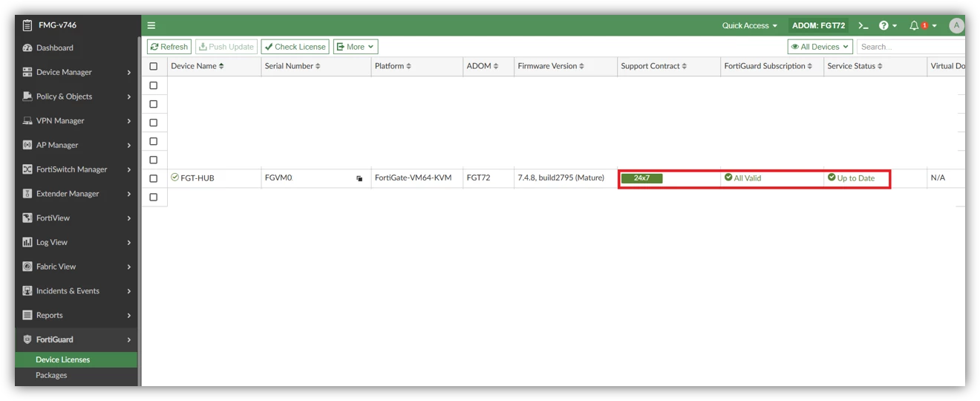Toggle the hamburger menu icon

[151, 25]
